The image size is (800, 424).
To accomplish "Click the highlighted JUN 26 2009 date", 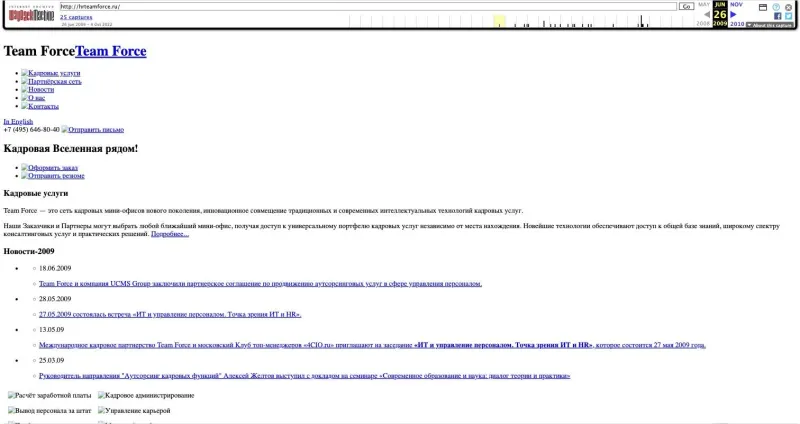I will (x=720, y=14).
